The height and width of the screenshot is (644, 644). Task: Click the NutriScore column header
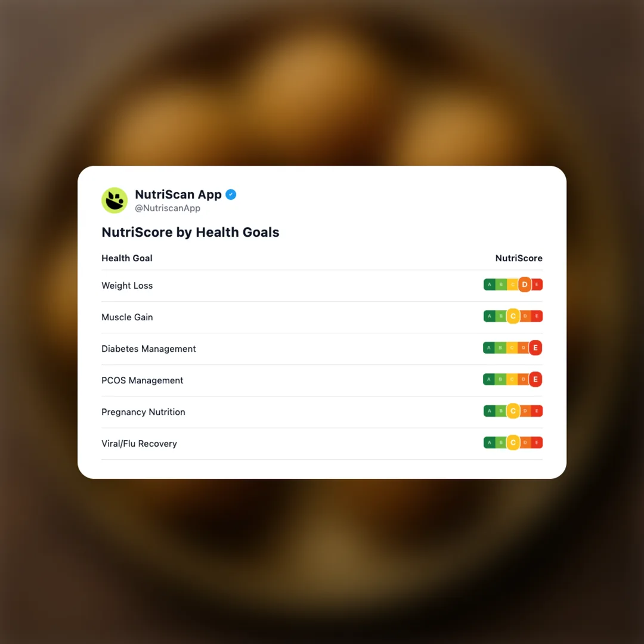(x=519, y=258)
